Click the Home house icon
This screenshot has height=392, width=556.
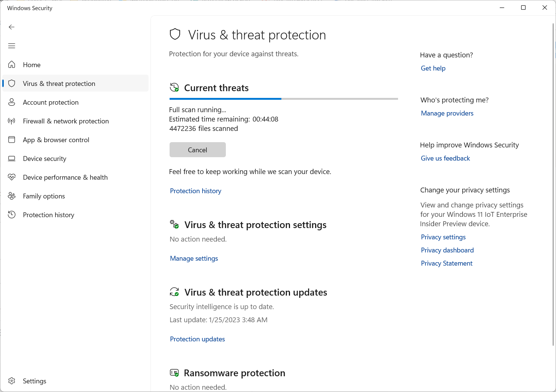click(x=12, y=65)
